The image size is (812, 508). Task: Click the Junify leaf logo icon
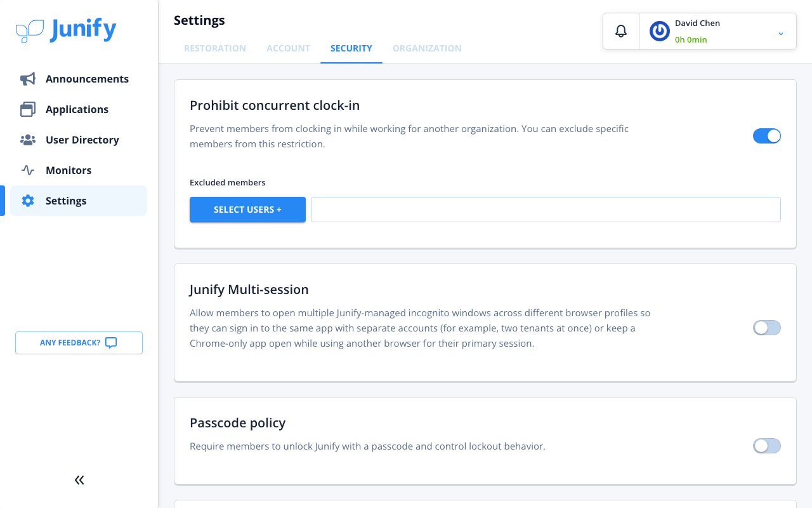click(x=30, y=30)
